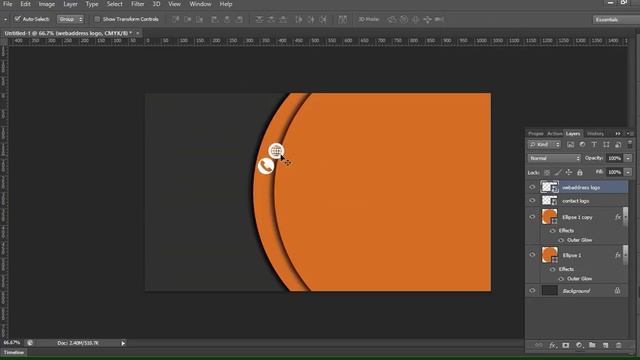640x360 pixels.
Task: Open the Essentials workspace dropdown
Action: (616, 20)
